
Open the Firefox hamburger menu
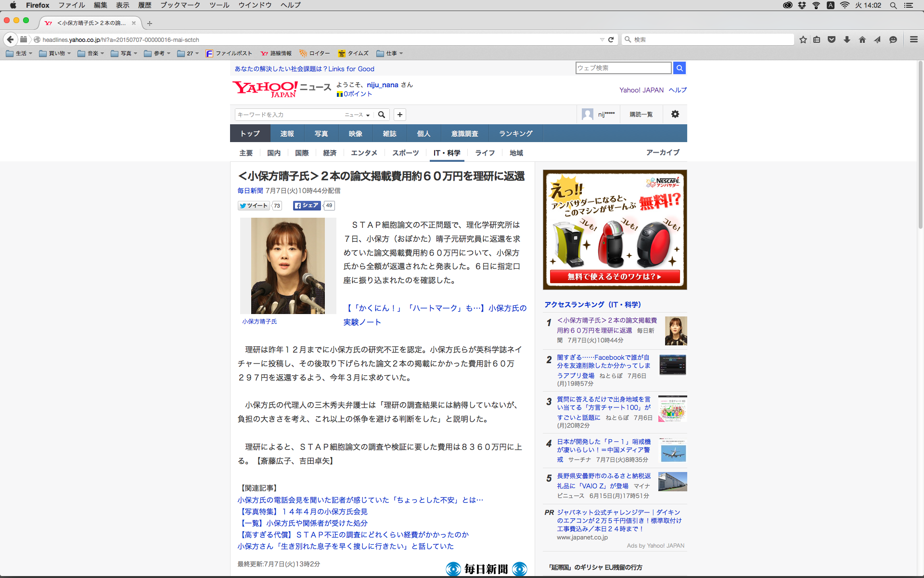[x=913, y=39]
